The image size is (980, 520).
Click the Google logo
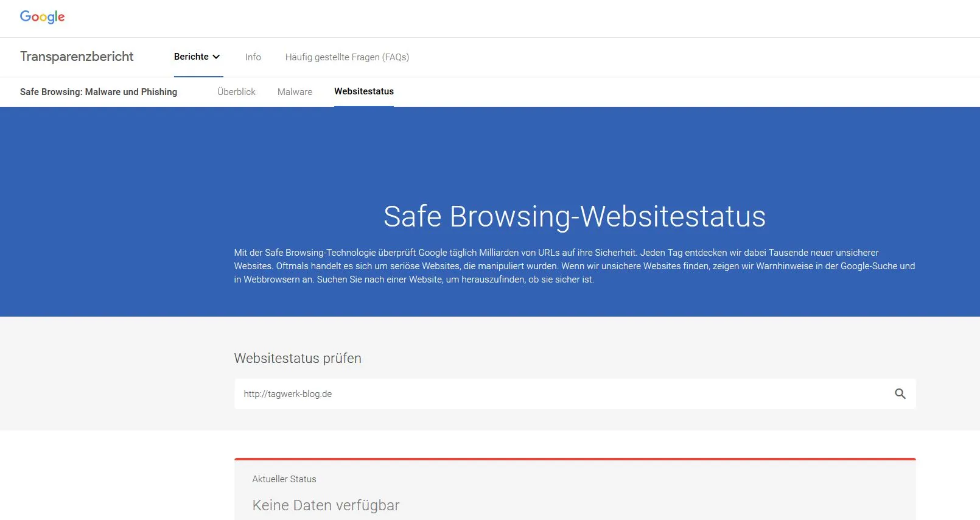(x=42, y=17)
